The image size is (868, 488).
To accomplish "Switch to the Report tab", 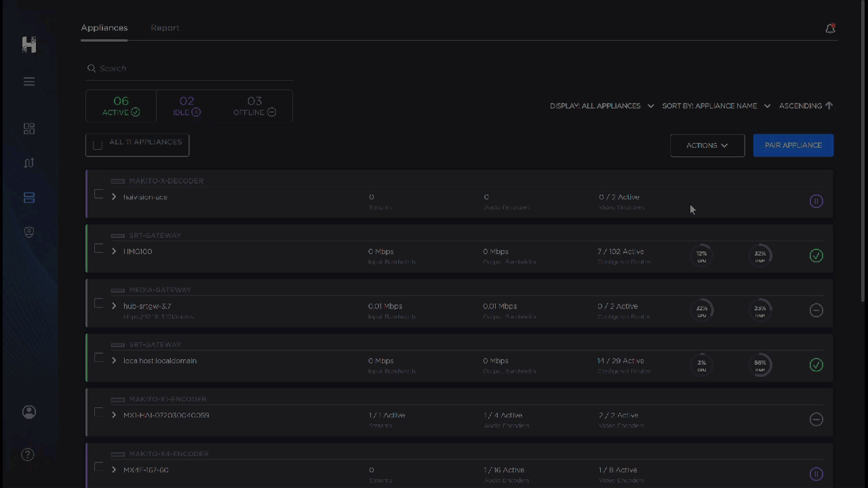I will (165, 28).
